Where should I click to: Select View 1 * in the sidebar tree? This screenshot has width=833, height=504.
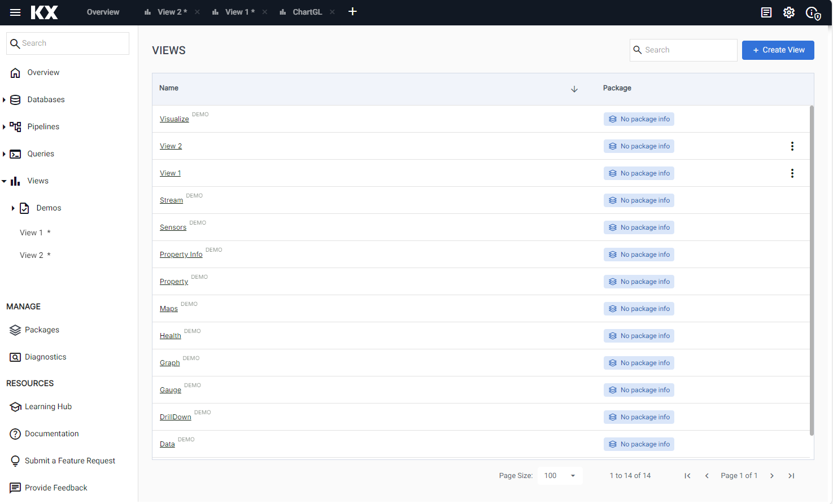[x=35, y=233]
